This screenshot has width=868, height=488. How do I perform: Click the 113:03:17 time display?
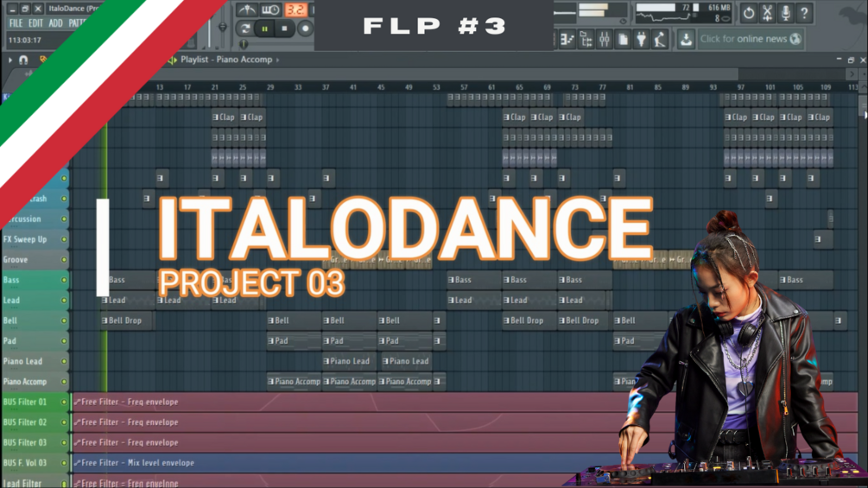(x=24, y=40)
